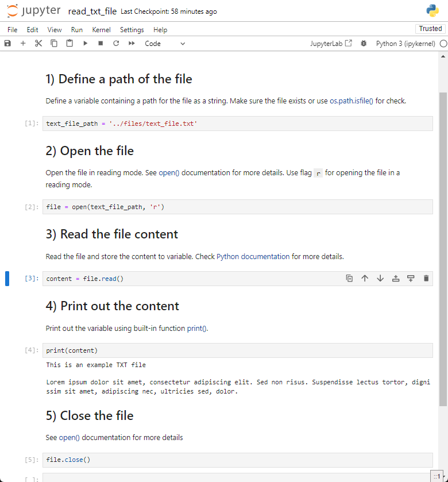Open the Python documentation link
448x482 pixels.
click(x=253, y=257)
